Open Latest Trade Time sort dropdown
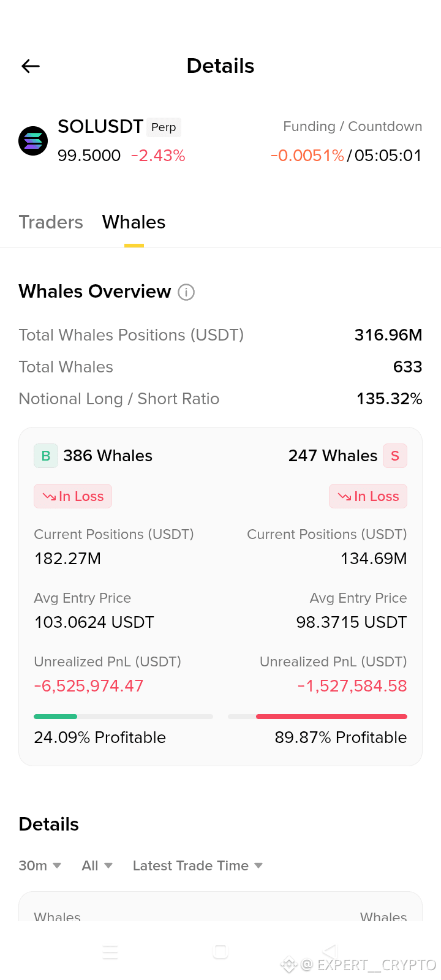This screenshot has width=441, height=980. click(x=198, y=865)
